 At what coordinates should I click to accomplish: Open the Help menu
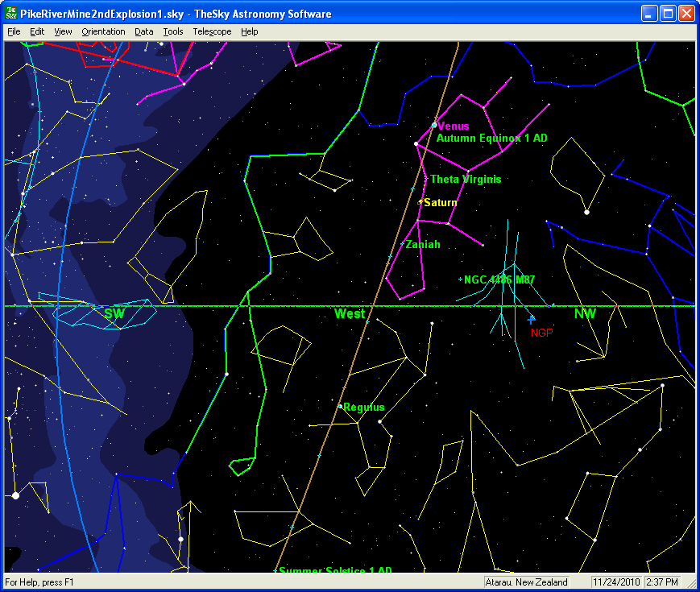pyautogui.click(x=250, y=31)
